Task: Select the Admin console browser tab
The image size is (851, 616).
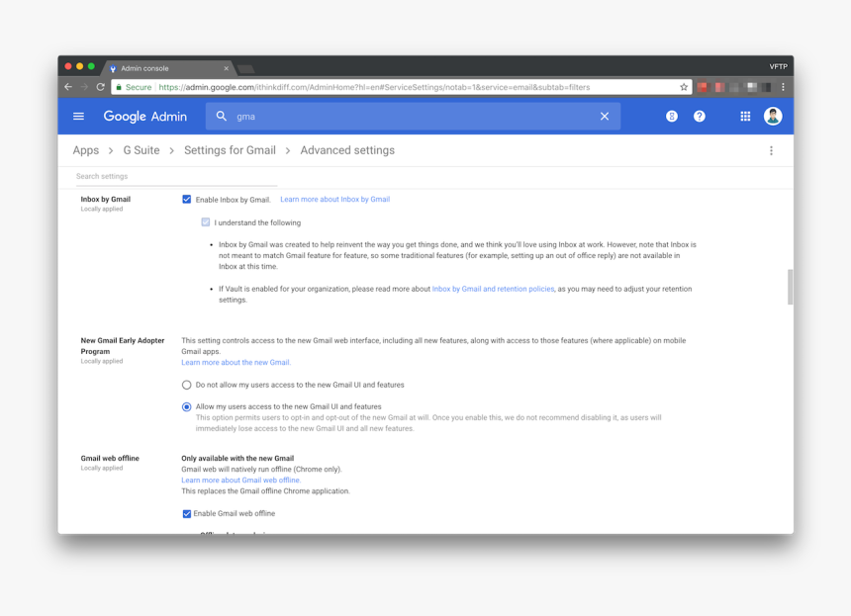Action: click(168, 68)
